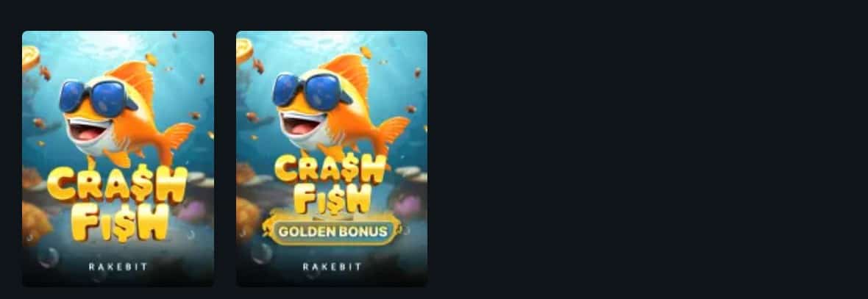This screenshot has height=299, width=868.
Task: Click the orange slice coin on the Golden Bonus card
Action: click(244, 50)
